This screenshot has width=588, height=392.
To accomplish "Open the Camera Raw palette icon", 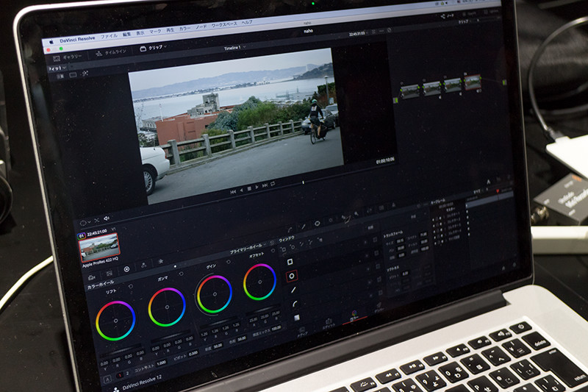I will [91, 277].
